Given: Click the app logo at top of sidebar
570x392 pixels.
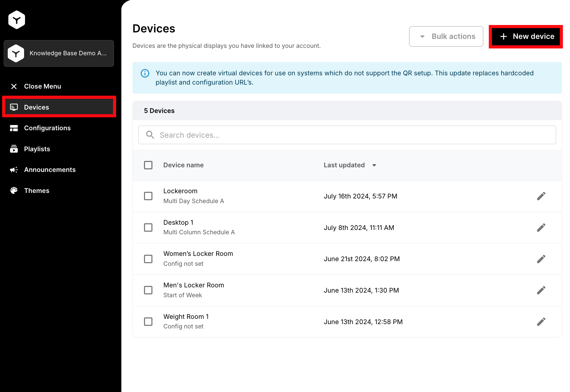Looking at the screenshot, I should [17, 20].
